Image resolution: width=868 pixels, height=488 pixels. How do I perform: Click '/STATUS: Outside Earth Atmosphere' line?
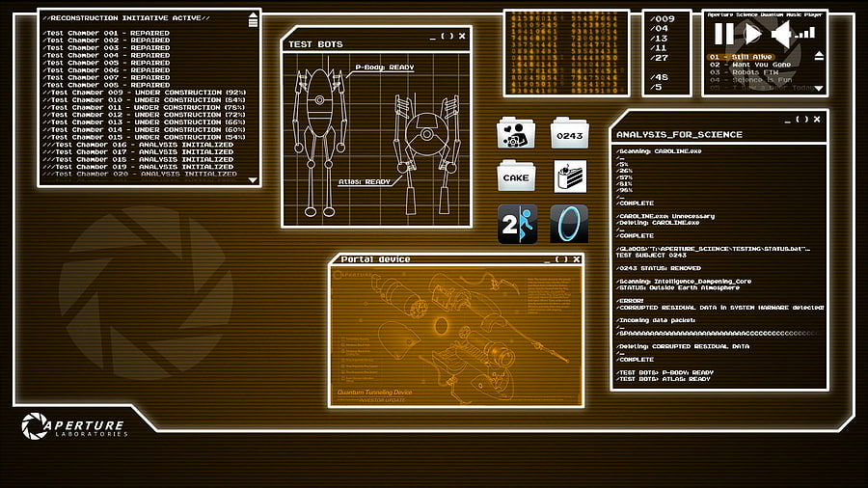pos(678,287)
